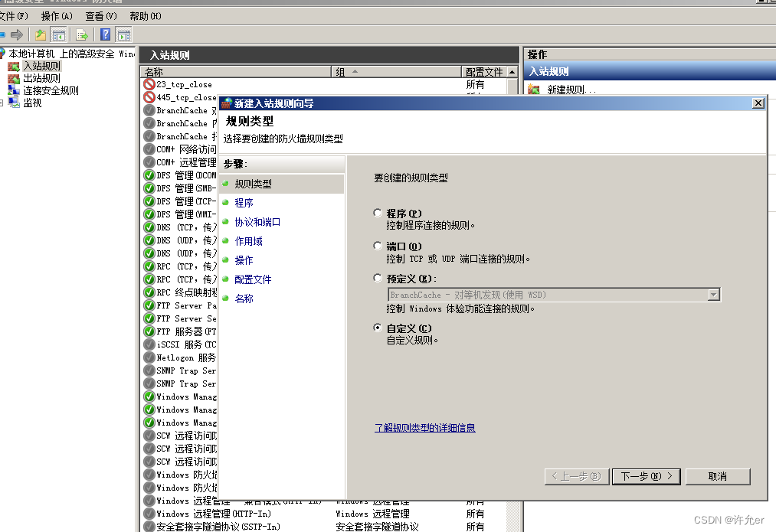Select 监视 node in the tree
This screenshot has width=776, height=532.
coord(32,103)
